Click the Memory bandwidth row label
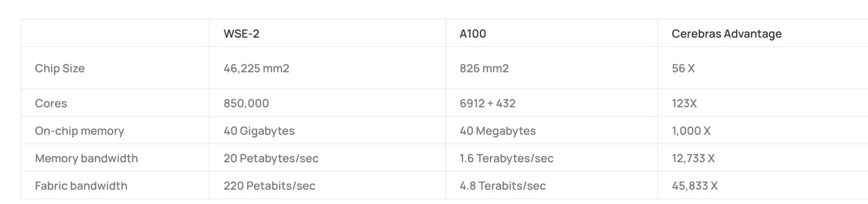868x204 pixels. (86, 158)
